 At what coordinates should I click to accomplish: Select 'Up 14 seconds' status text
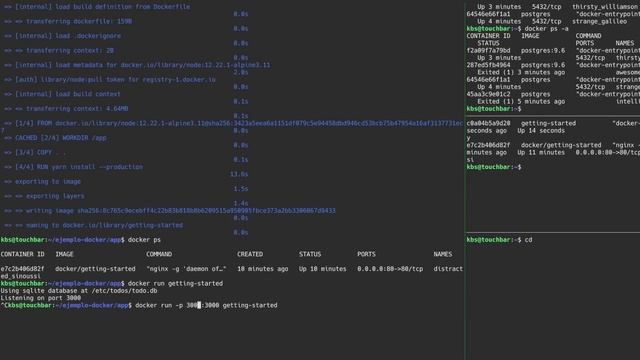pos(541,131)
